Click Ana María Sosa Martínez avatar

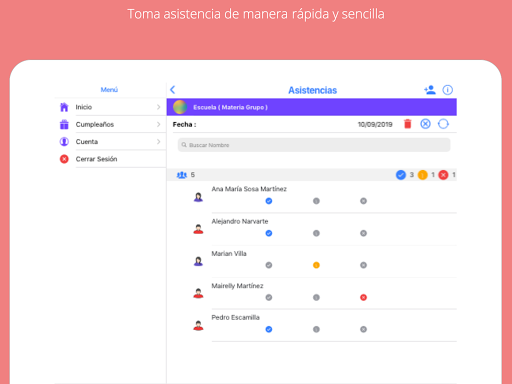point(198,197)
